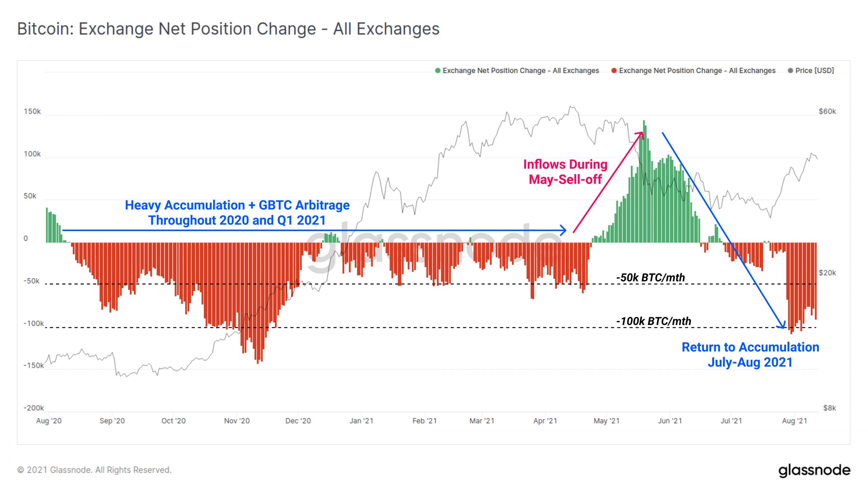Click the chart title "Bitcoin: Exchange Net Position Change"
This screenshot has width=868, height=495.
[x=228, y=29]
